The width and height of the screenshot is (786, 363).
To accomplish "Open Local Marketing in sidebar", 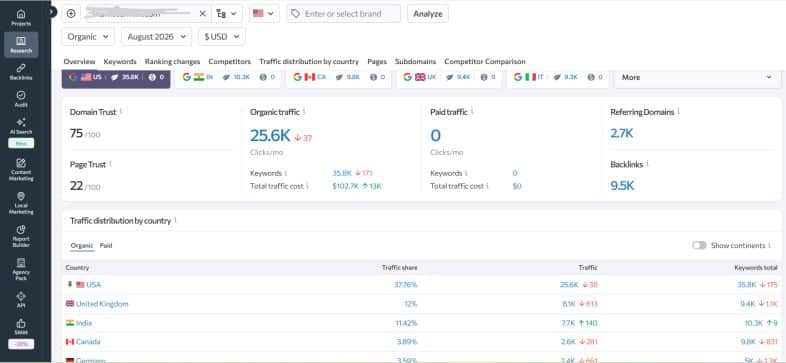I will point(21,203).
